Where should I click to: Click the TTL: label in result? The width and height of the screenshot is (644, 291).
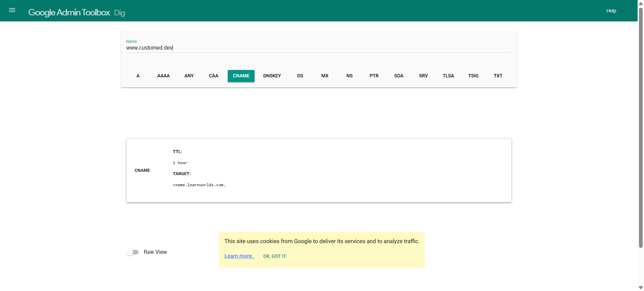(x=177, y=152)
